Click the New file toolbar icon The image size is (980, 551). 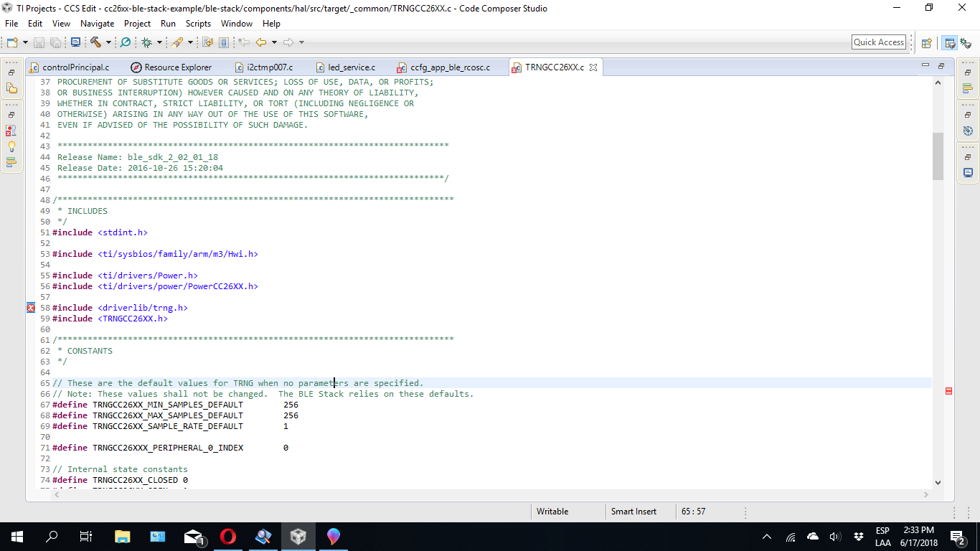12,42
